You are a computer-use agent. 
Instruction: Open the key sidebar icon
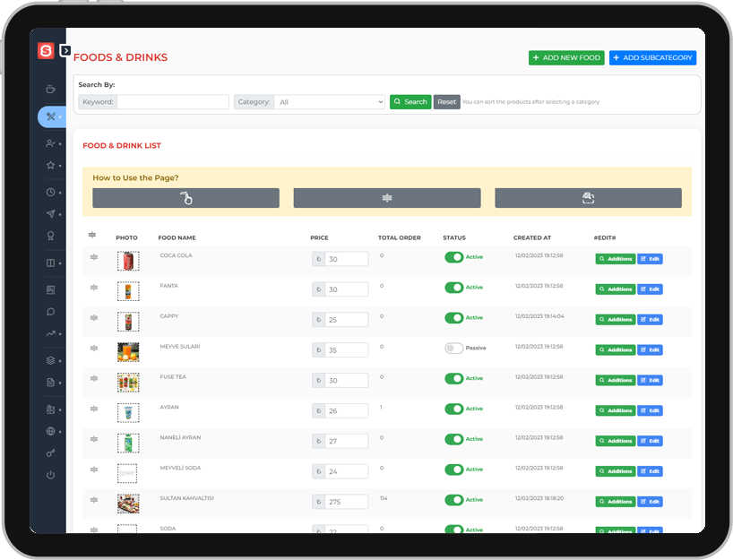pyautogui.click(x=51, y=453)
